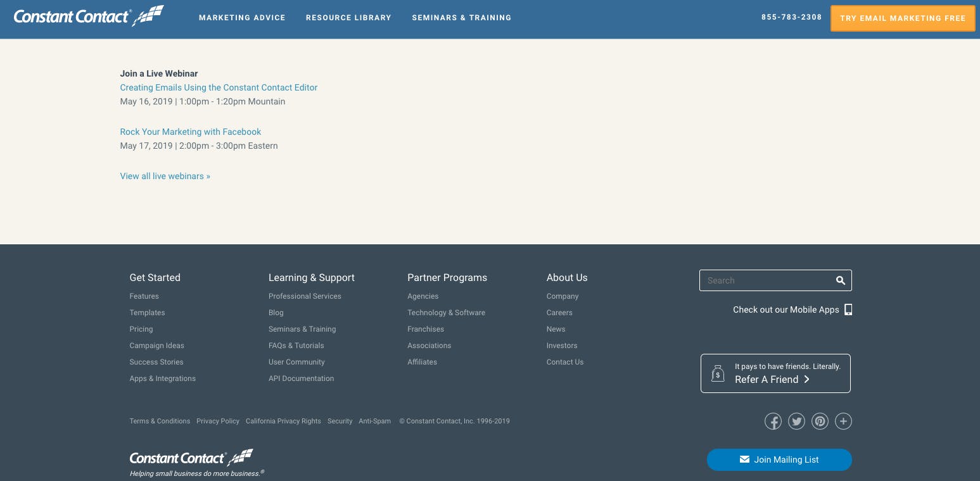
Task: Click the Learning & Support heading
Action: click(x=312, y=277)
